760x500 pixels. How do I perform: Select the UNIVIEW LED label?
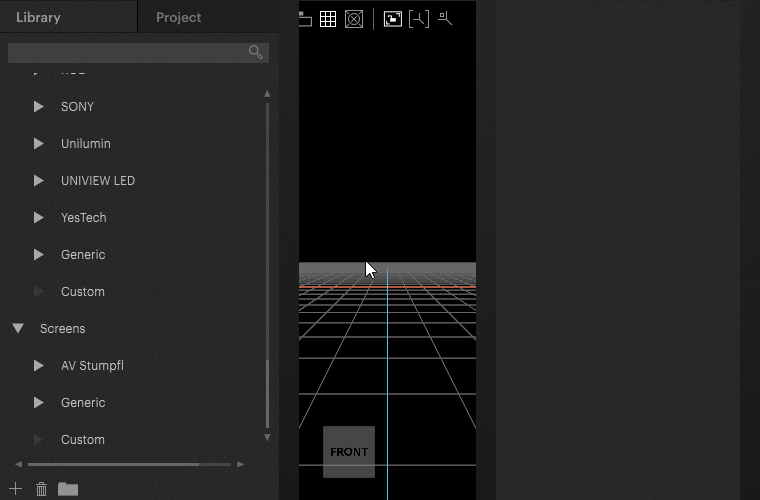98,181
